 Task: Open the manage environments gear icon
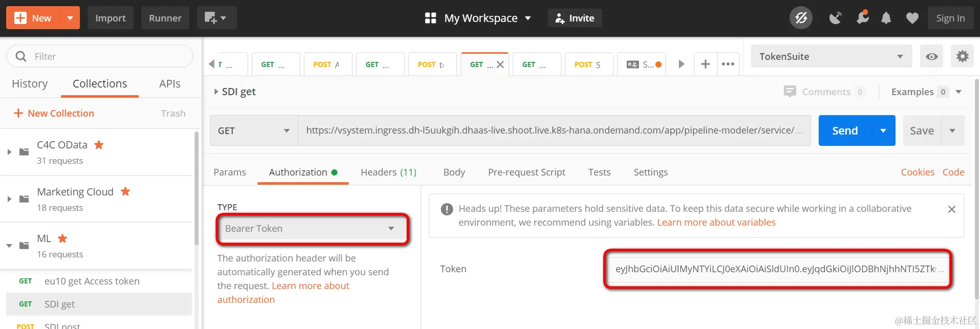click(962, 56)
